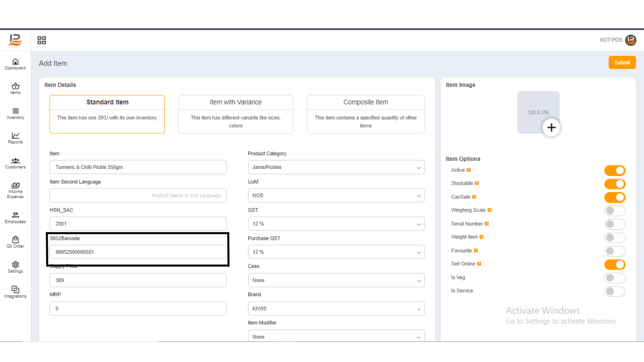This screenshot has height=362, width=644.
Task: Click the apps grid icon near the logo
Action: [42, 40]
